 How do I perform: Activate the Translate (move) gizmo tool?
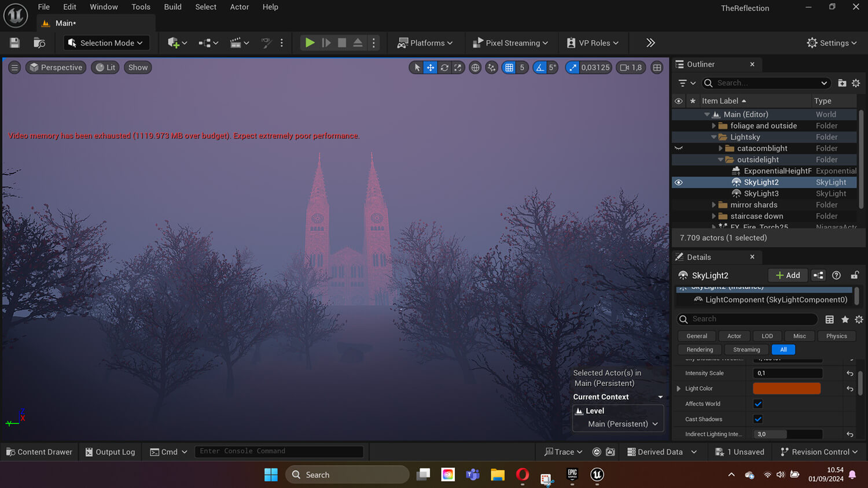431,68
